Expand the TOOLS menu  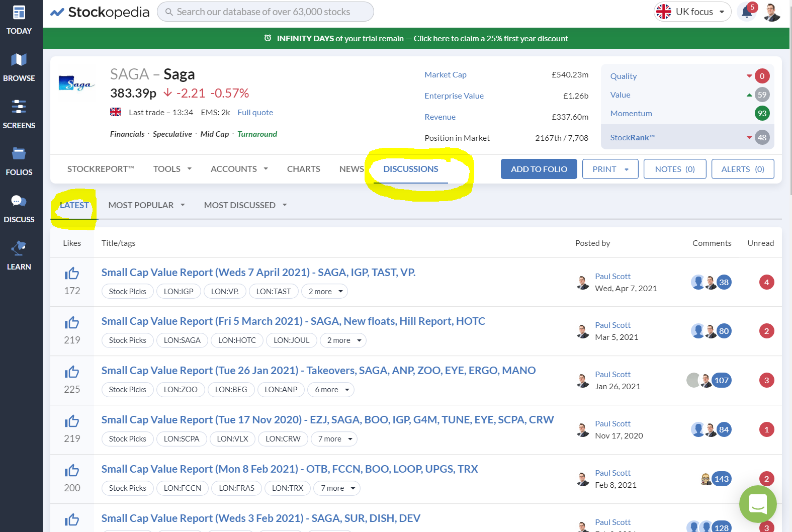[172, 169]
